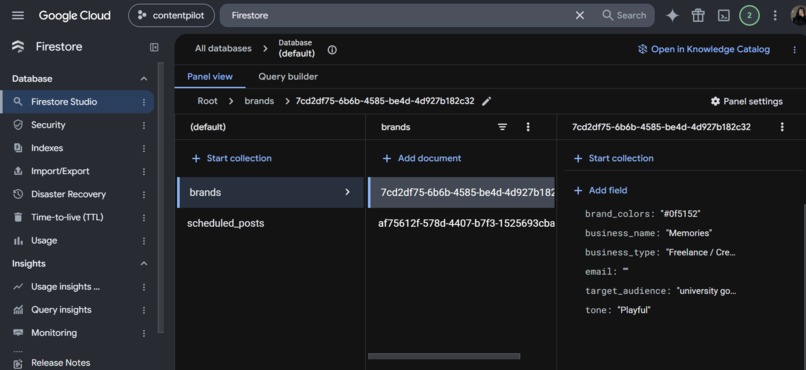806x370 pixels.
Task: Open brands panel vertical dots menu
Action: click(527, 127)
